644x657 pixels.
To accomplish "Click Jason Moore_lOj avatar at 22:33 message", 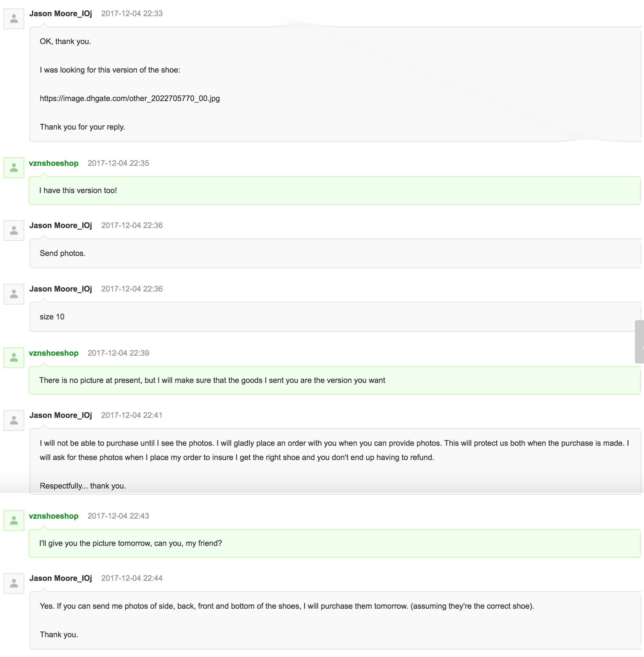I will click(x=14, y=18).
